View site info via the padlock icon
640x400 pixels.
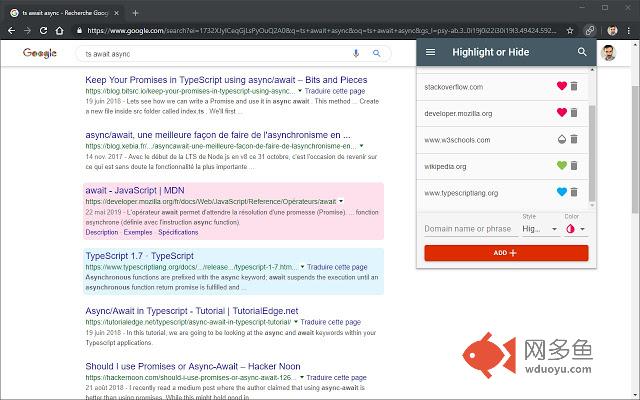(x=79, y=31)
